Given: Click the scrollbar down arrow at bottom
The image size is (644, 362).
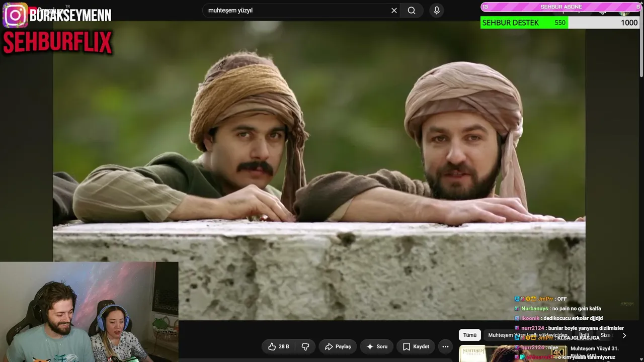Looking at the screenshot, I should click(641, 358).
